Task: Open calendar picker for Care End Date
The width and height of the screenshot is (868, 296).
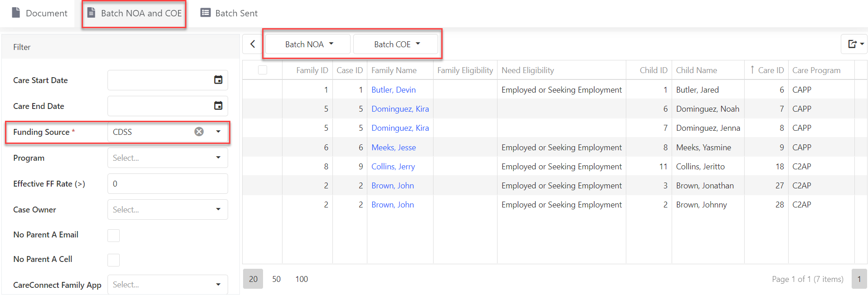Action: (218, 106)
